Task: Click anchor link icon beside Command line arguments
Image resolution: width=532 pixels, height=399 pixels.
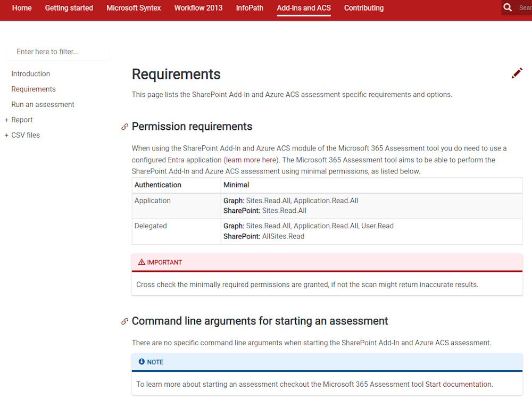Action: click(x=124, y=321)
